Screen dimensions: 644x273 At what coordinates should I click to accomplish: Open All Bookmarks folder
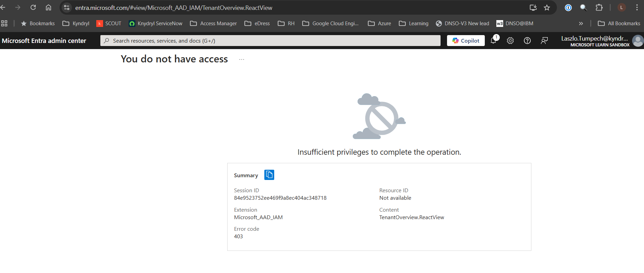click(619, 23)
